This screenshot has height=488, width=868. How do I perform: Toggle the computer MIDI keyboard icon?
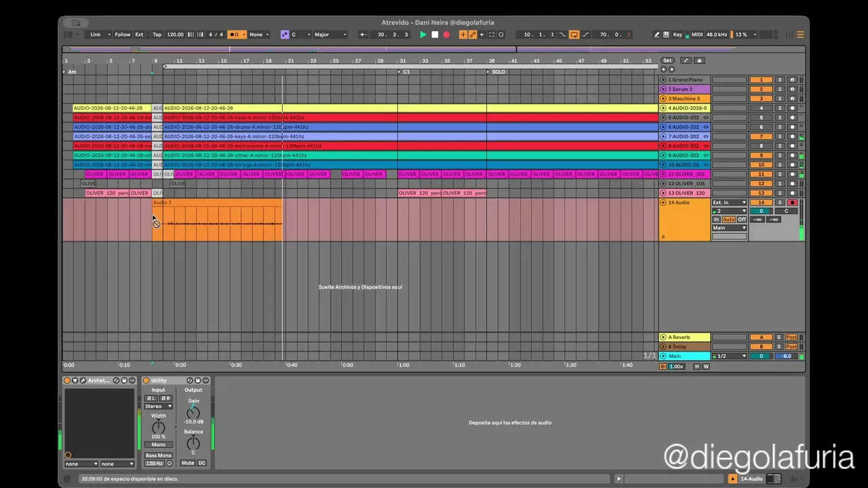pyautogui.click(x=666, y=35)
